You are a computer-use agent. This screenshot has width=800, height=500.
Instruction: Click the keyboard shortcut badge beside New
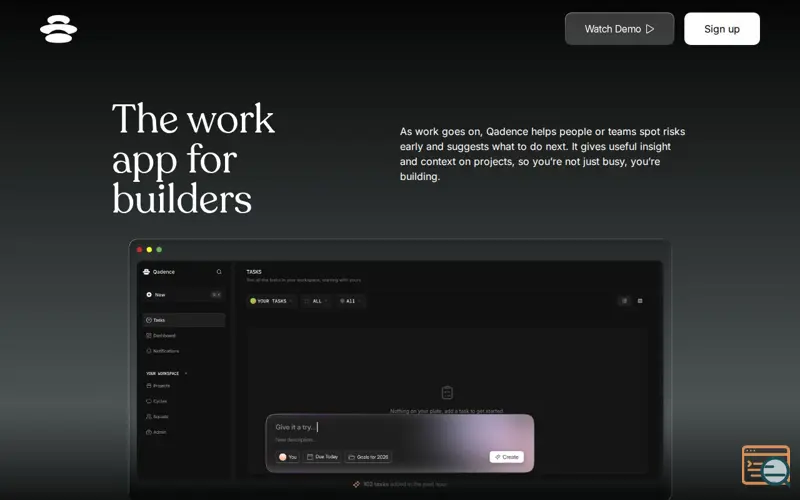[216, 294]
